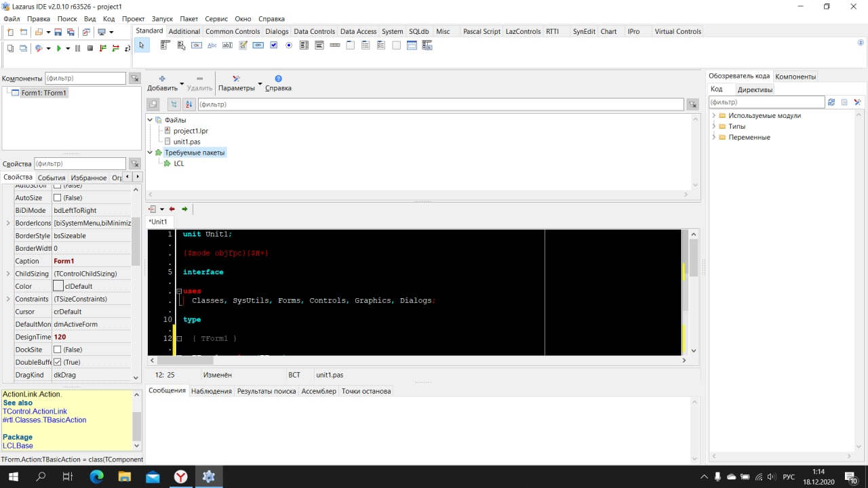Open the Результаты поиска tab
This screenshot has height=488, width=868.
click(x=267, y=391)
